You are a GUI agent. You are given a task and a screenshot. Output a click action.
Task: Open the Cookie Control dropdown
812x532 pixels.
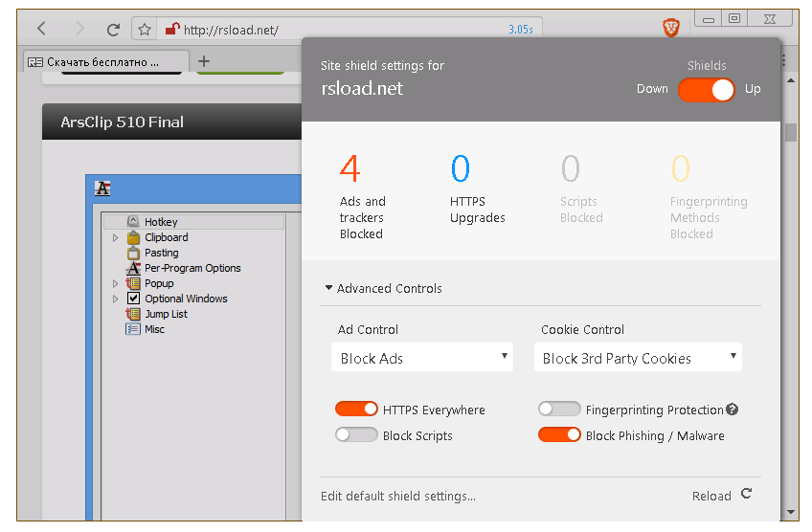pos(638,357)
